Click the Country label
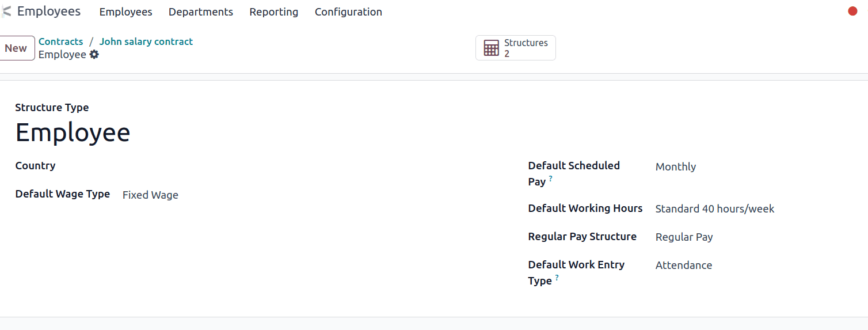 pos(35,166)
